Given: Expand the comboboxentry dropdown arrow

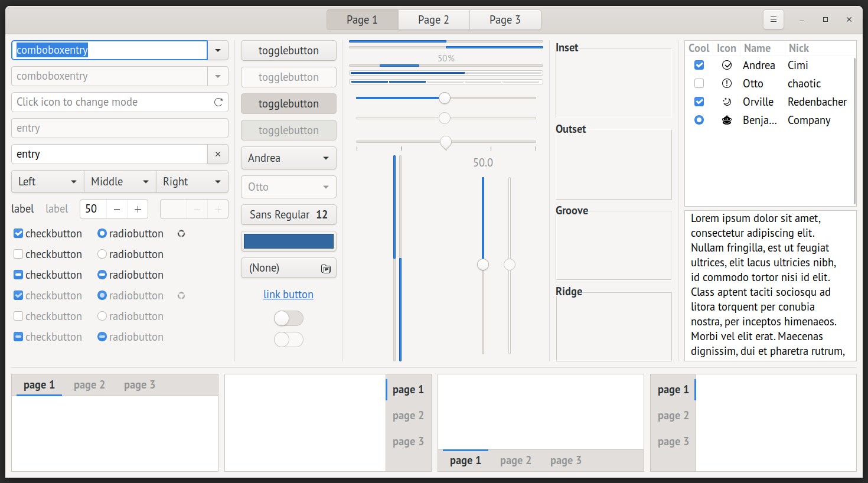Looking at the screenshot, I should pyautogui.click(x=218, y=50).
